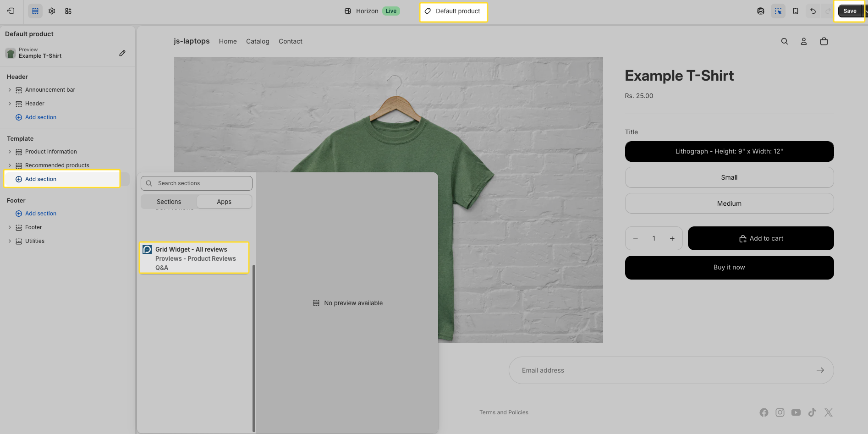Expand the Product information section

[x=10, y=151]
